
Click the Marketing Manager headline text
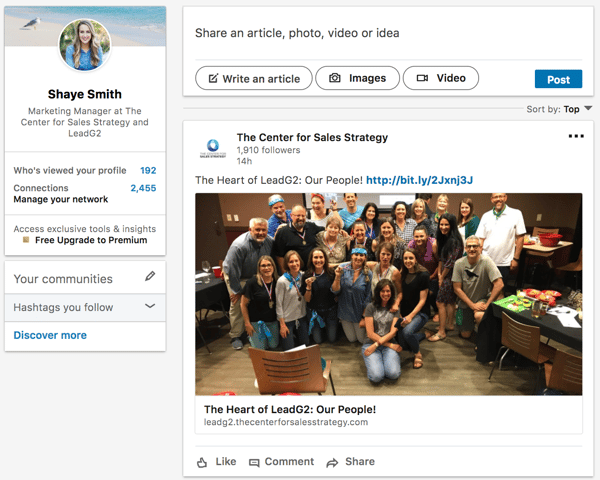point(85,122)
